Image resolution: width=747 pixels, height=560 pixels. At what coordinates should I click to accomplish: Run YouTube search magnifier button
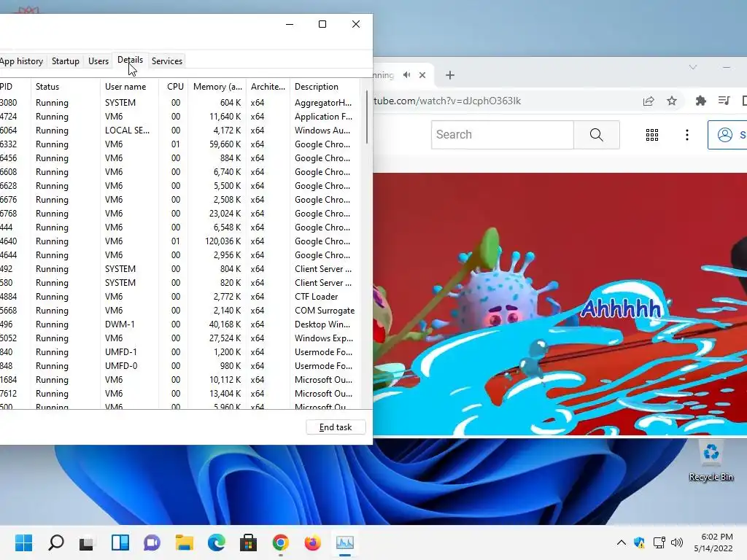click(597, 135)
